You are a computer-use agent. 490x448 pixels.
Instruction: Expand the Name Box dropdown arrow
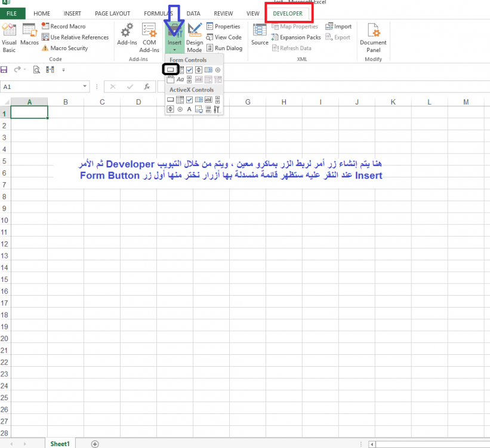(85, 87)
